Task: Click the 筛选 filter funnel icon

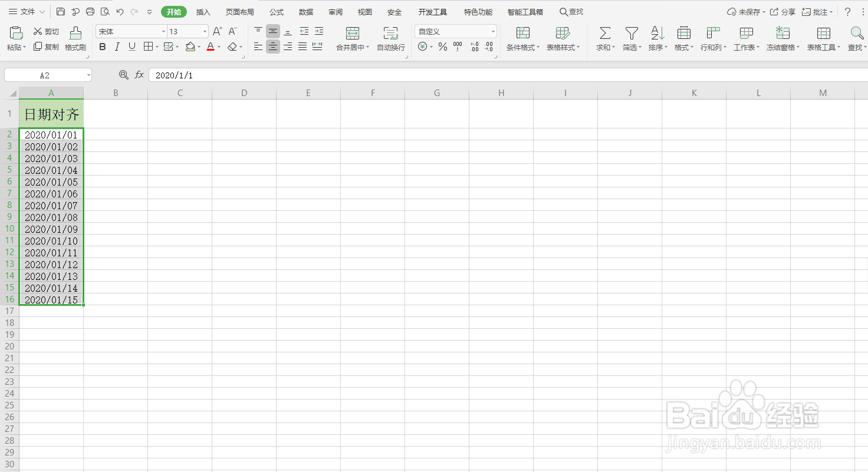Action: coord(632,33)
